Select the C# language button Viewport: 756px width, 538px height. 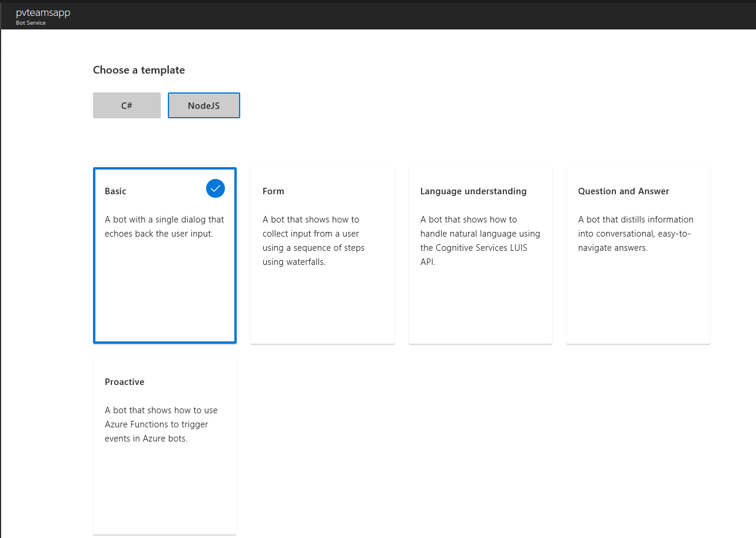tap(127, 105)
